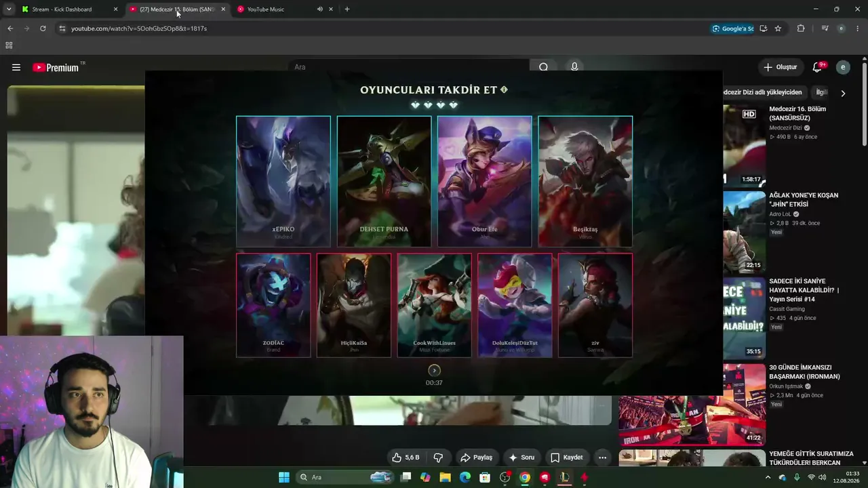This screenshot has height=488, width=868.
Task: Click the Paylaş share button
Action: click(x=476, y=457)
